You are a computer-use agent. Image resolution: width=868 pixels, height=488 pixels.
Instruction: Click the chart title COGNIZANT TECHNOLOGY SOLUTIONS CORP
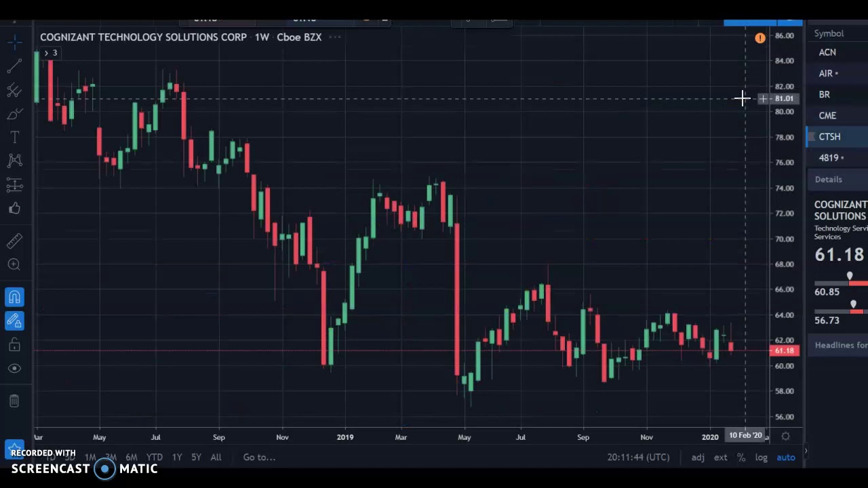click(x=143, y=37)
